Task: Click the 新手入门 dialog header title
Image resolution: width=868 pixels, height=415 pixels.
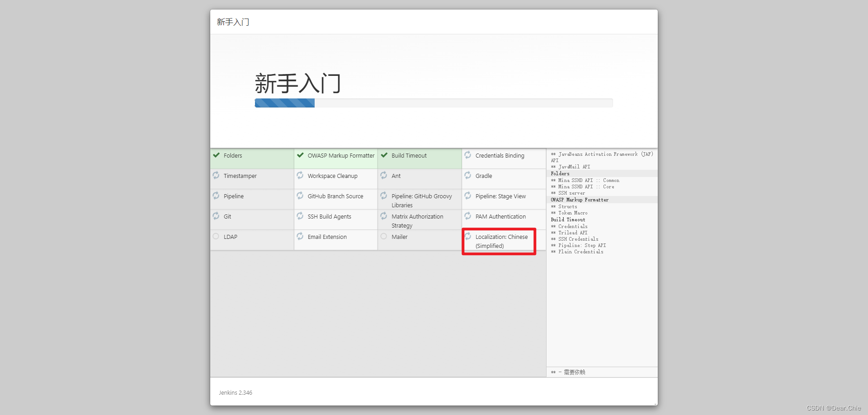Action: click(233, 22)
